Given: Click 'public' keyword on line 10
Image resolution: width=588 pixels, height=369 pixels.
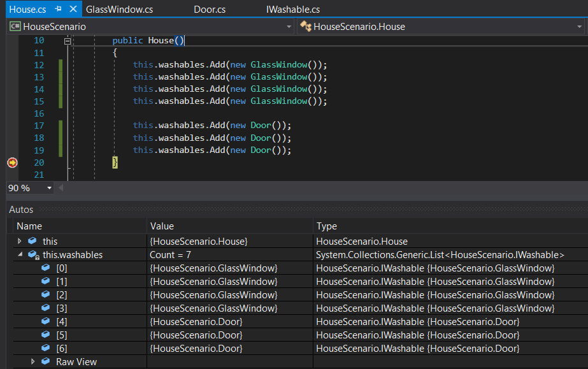Looking at the screenshot, I should coord(127,41).
